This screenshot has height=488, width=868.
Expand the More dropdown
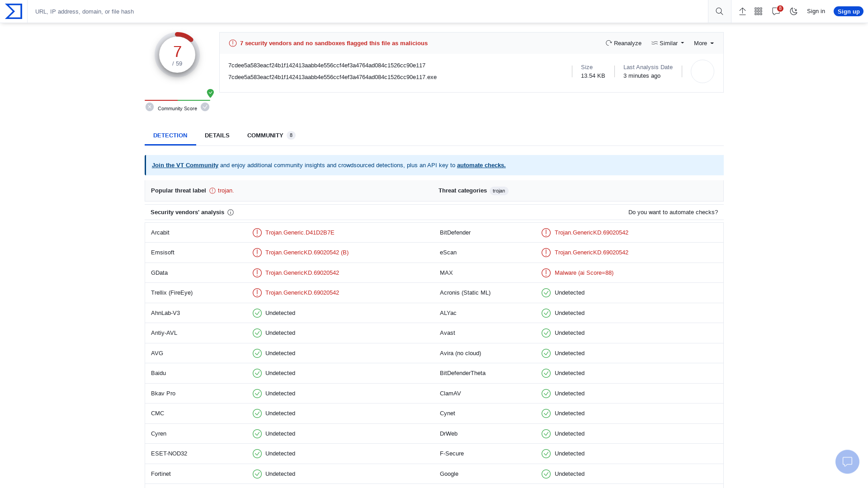(x=704, y=43)
